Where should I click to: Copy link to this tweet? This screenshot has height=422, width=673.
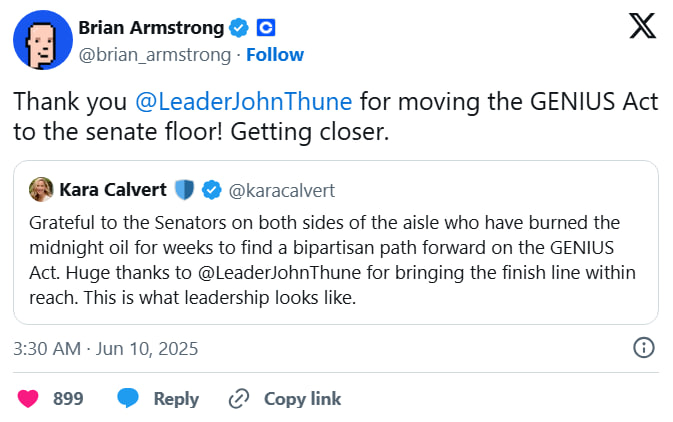[x=285, y=398]
